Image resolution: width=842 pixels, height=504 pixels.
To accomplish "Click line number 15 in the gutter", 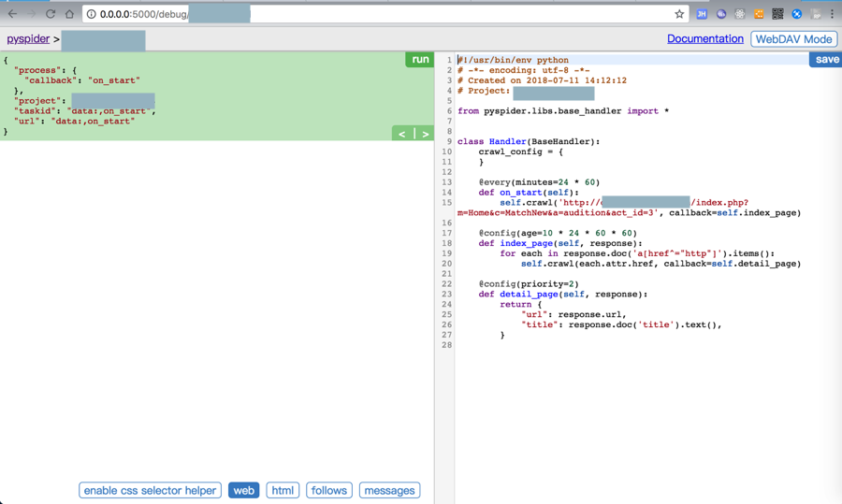I will click(x=447, y=203).
